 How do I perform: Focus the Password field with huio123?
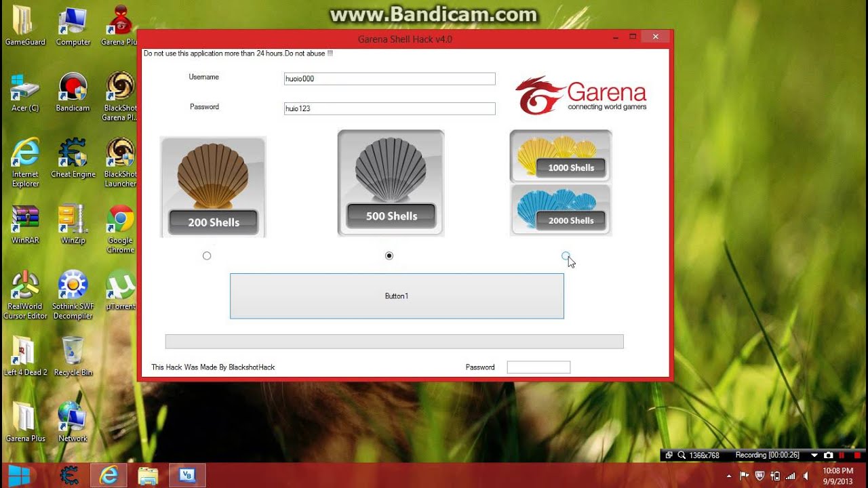389,108
